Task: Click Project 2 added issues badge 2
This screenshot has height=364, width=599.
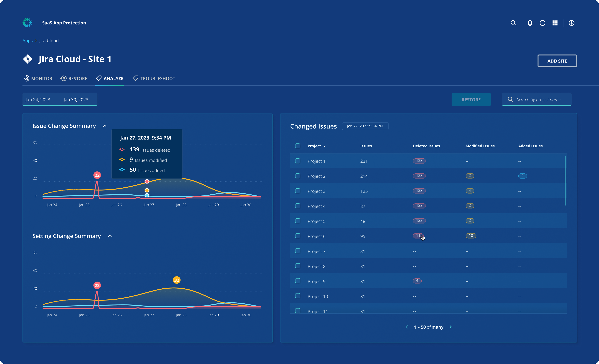Action: [522, 176]
